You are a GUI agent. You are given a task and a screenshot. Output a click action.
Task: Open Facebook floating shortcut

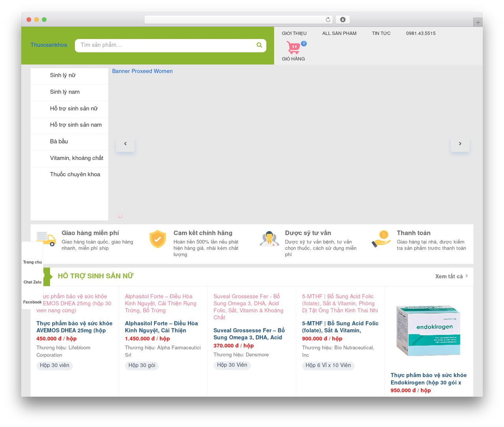coord(32,302)
